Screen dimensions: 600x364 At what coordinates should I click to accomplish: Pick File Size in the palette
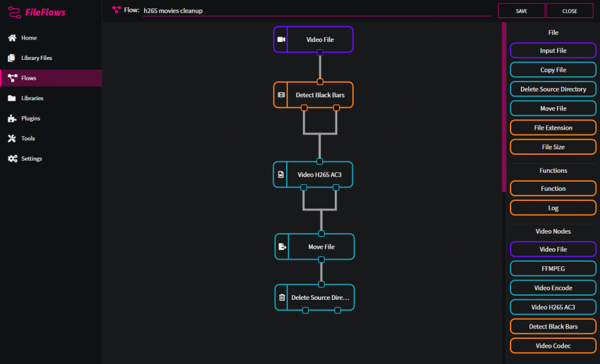pos(553,147)
